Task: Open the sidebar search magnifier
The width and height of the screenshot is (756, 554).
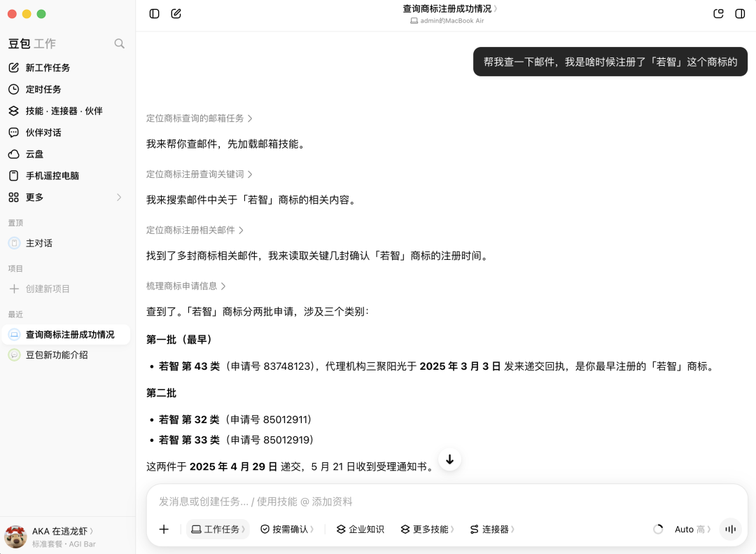Action: 119,44
